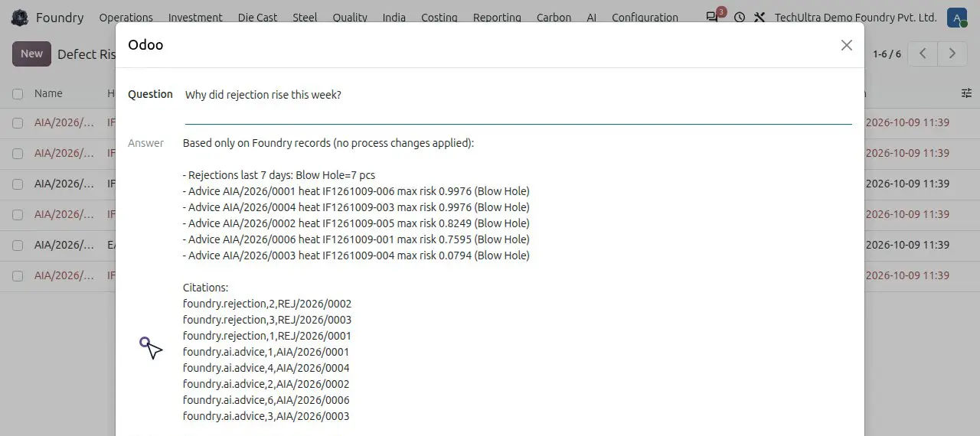Open the debug tools wrench icon

759,17
